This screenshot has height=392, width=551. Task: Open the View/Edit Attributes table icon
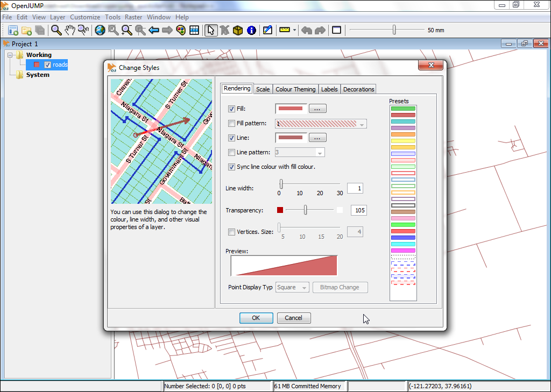pyautogui.click(x=194, y=30)
